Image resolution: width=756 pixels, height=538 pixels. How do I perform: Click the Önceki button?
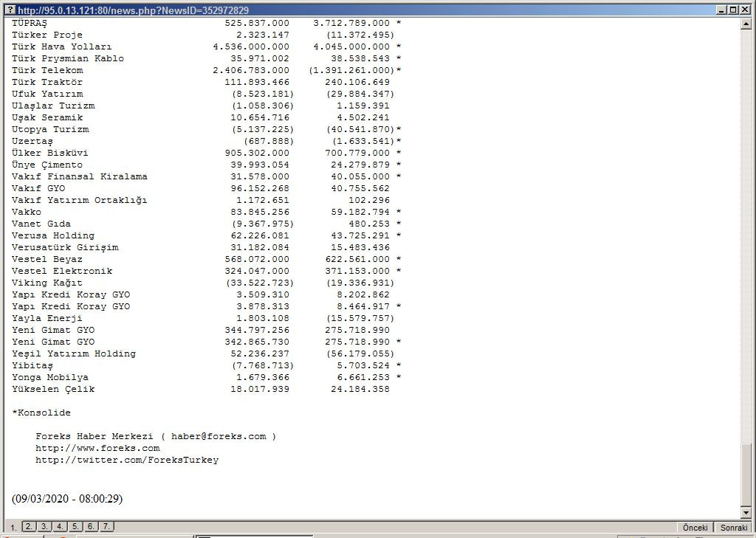tap(695, 528)
